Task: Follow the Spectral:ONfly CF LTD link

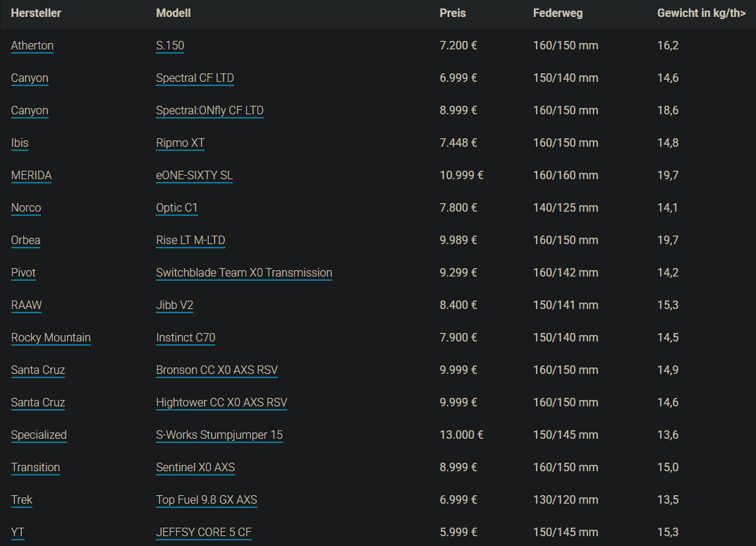Action: 209,111
